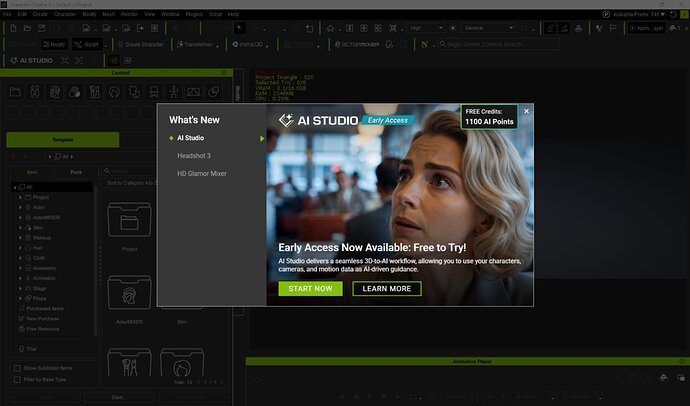Click the Home camera view icon
690x406 pixels.
click(x=330, y=28)
